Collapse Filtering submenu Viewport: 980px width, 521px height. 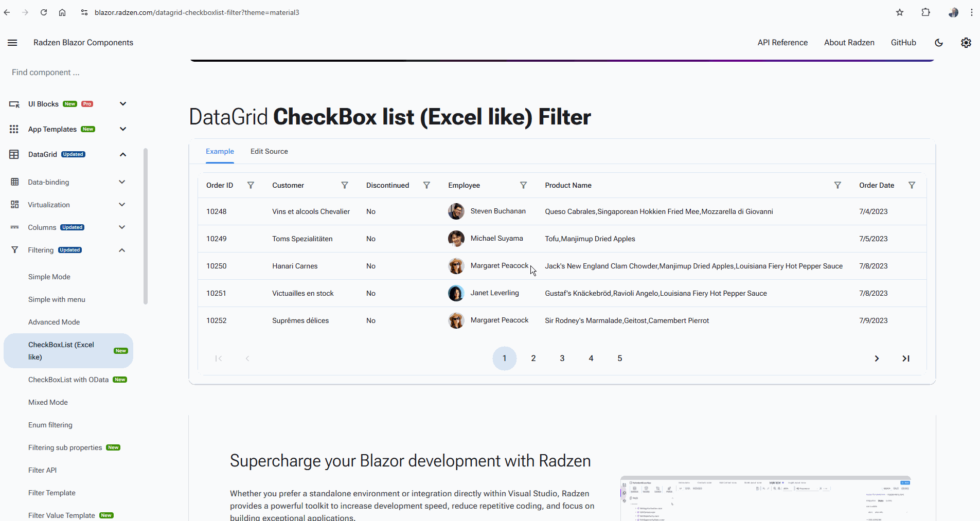122,250
